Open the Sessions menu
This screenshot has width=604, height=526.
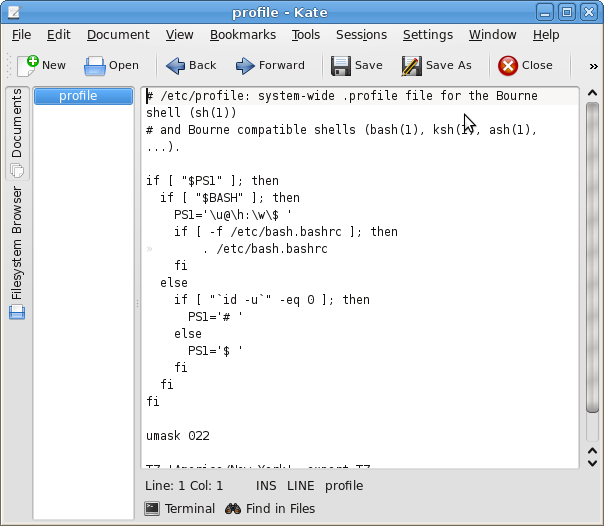tap(361, 35)
